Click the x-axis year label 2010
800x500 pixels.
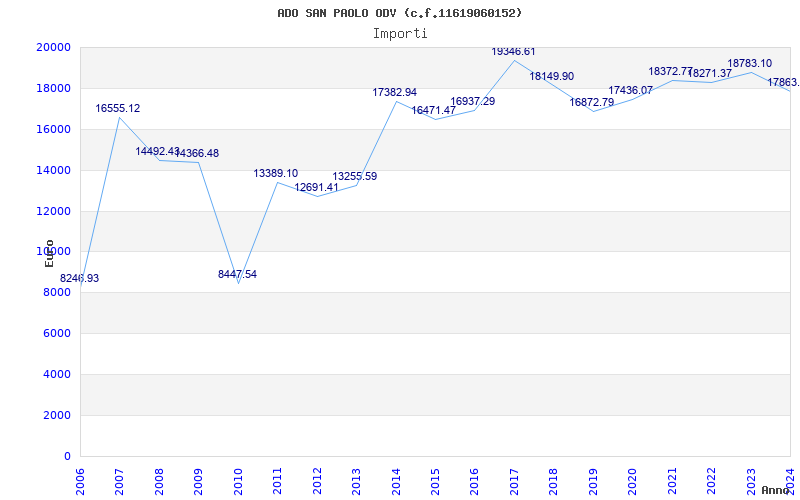(x=238, y=481)
